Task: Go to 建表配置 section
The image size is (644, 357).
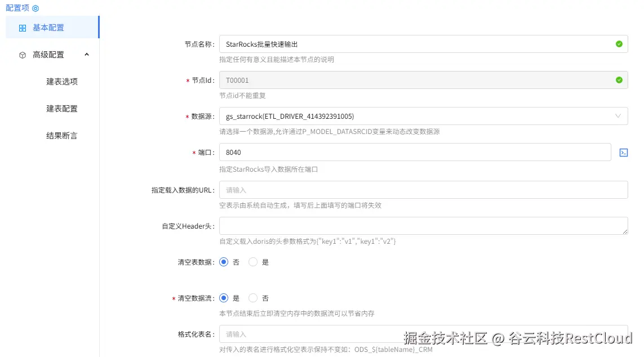Action: (61, 109)
